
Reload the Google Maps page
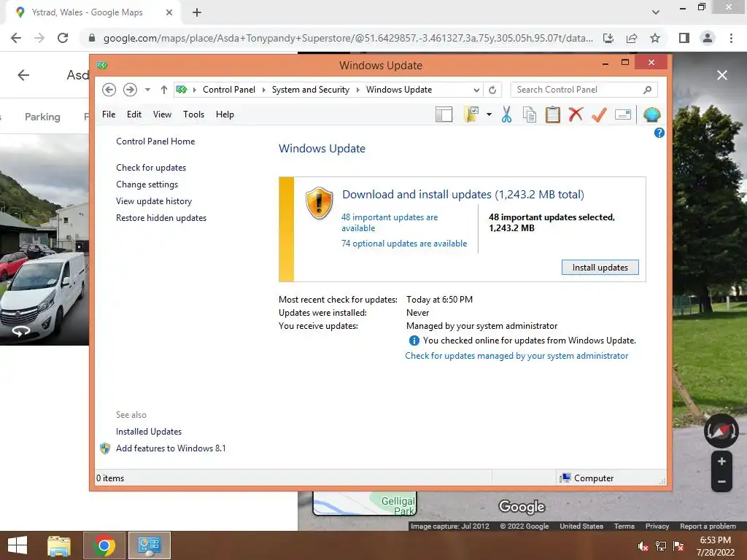coord(63,38)
